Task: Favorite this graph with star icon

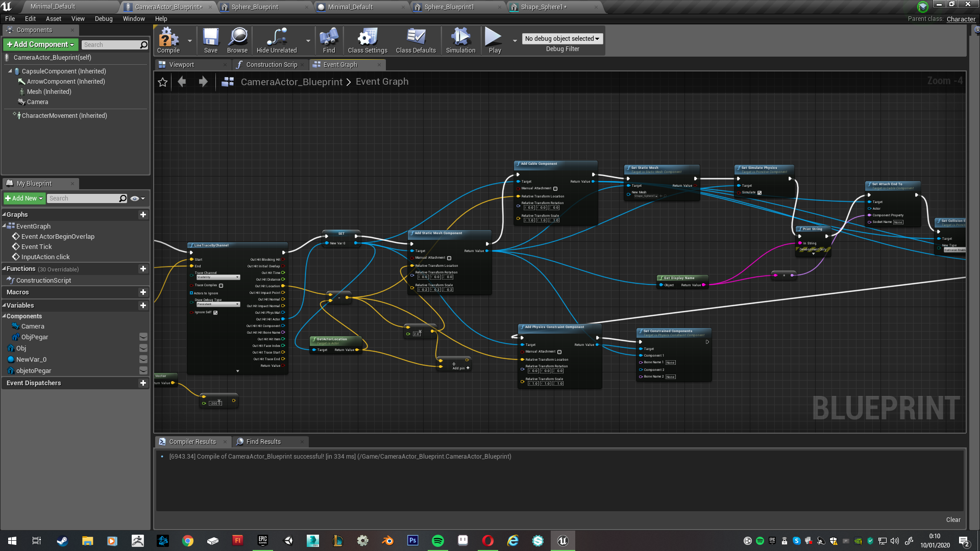Action: pyautogui.click(x=163, y=82)
